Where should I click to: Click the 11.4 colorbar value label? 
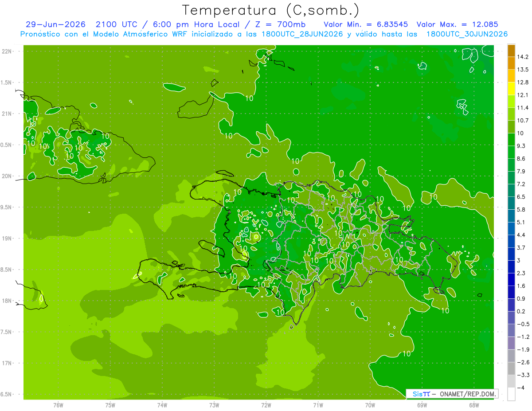[523, 108]
